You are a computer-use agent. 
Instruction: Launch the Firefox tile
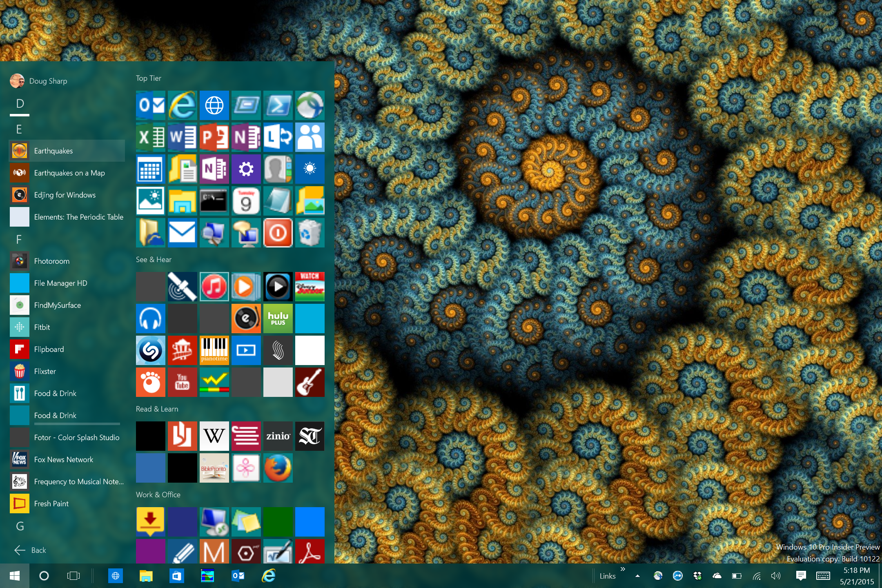[x=278, y=468]
